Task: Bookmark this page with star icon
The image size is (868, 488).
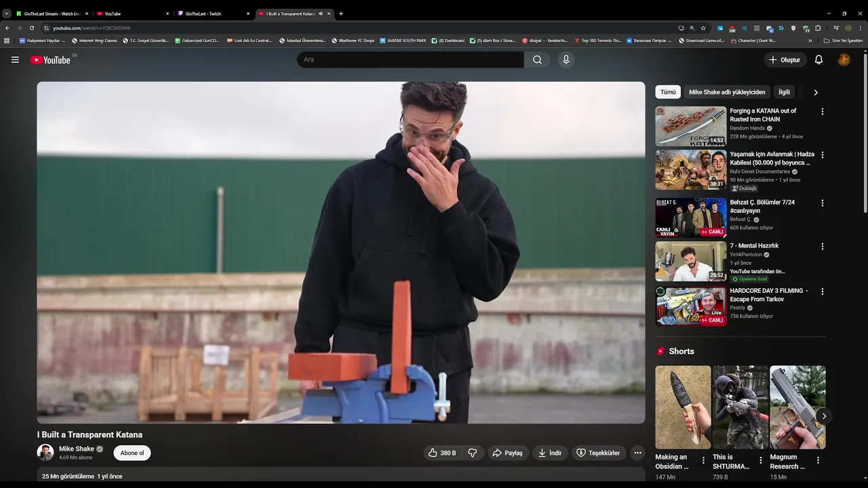Action: pos(703,28)
